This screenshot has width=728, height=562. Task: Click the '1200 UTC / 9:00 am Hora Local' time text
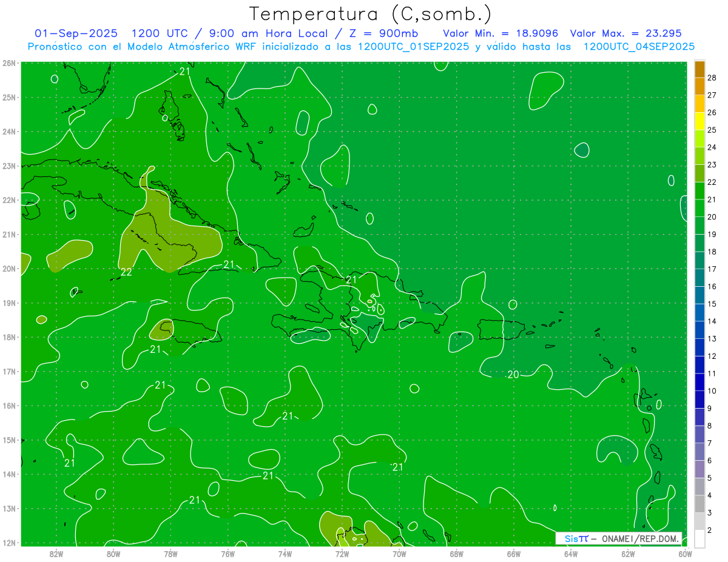point(234,33)
